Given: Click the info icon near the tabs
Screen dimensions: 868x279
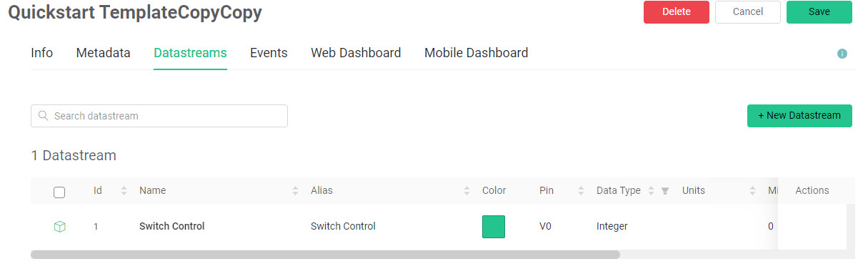Looking at the screenshot, I should click(x=842, y=54).
